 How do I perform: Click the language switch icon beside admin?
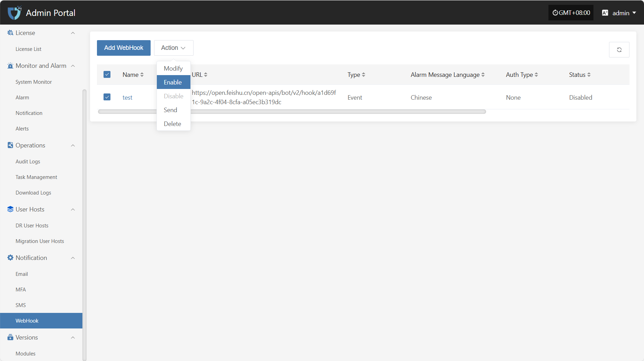tap(605, 13)
